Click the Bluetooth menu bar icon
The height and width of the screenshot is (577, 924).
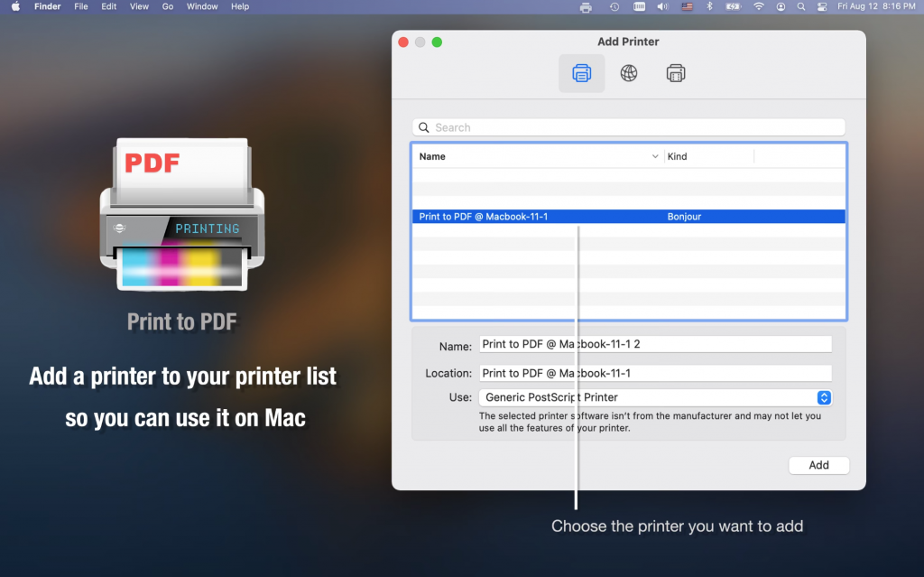710,6
